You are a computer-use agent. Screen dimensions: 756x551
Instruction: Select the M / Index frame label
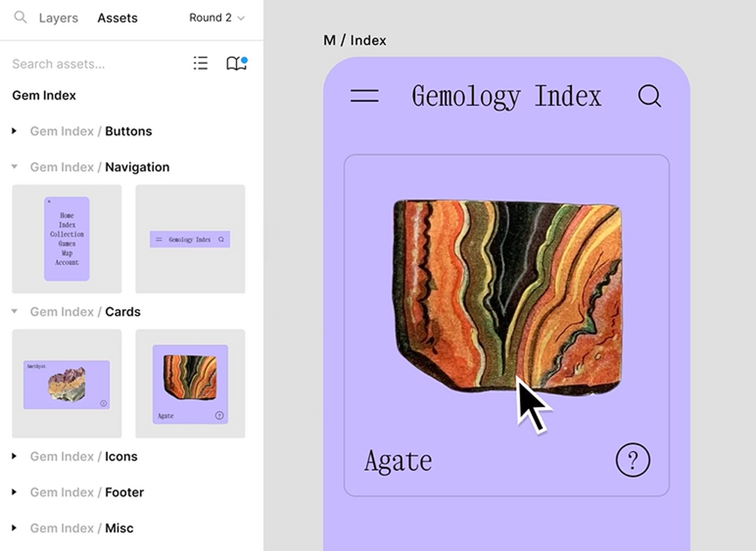355,40
